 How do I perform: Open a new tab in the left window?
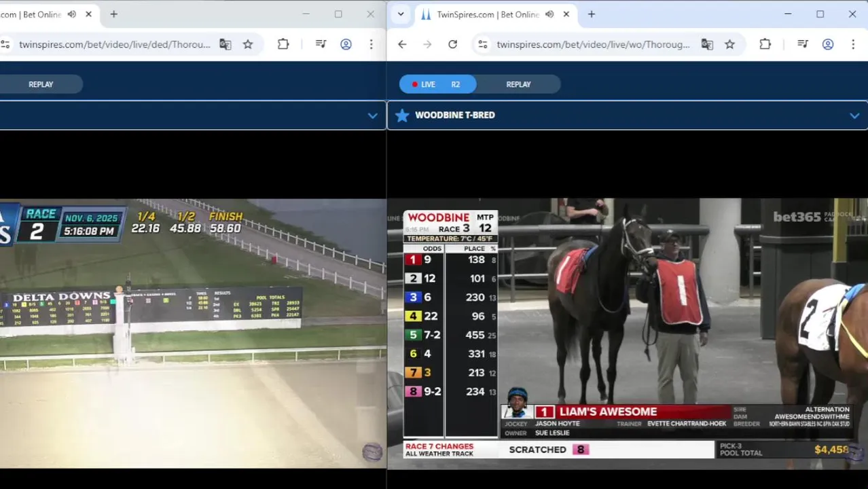click(113, 14)
